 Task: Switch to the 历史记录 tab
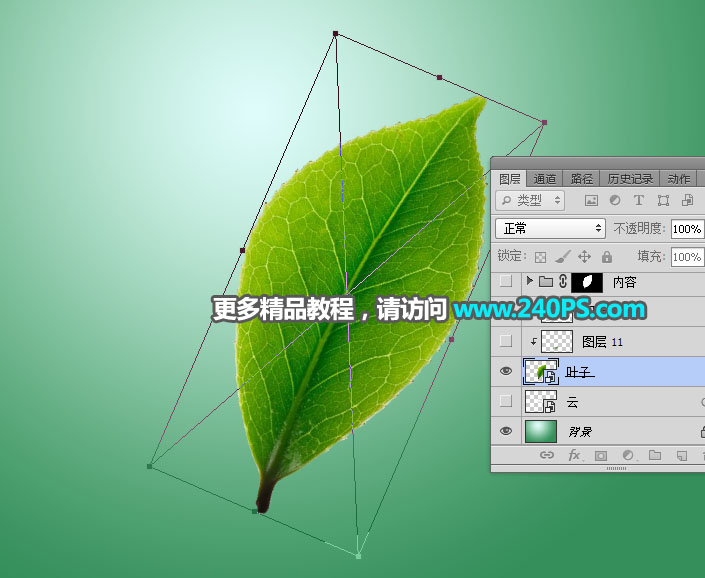pos(630,179)
